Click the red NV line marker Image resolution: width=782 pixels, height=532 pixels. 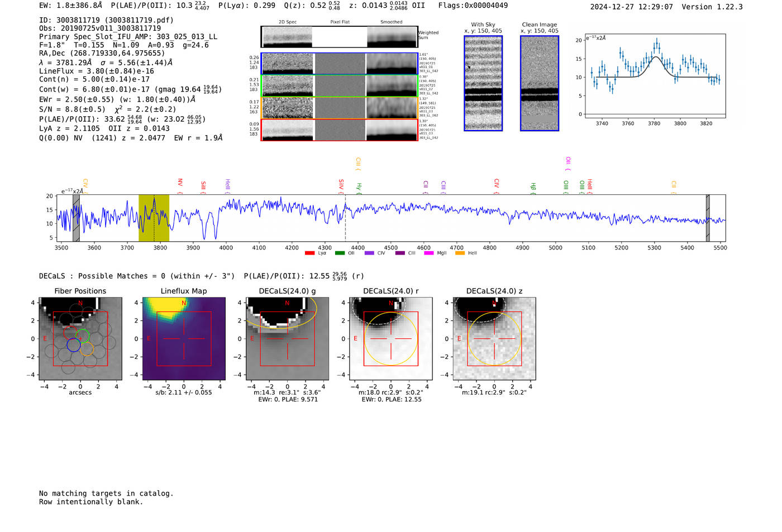(180, 186)
